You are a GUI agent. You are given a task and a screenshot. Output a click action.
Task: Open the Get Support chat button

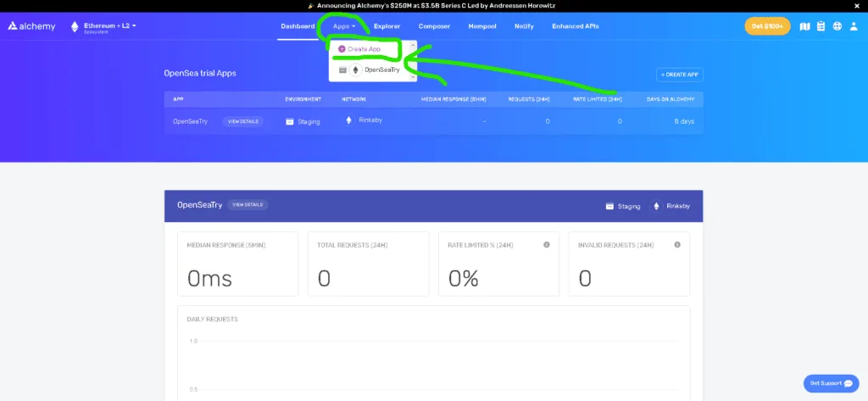tap(831, 383)
